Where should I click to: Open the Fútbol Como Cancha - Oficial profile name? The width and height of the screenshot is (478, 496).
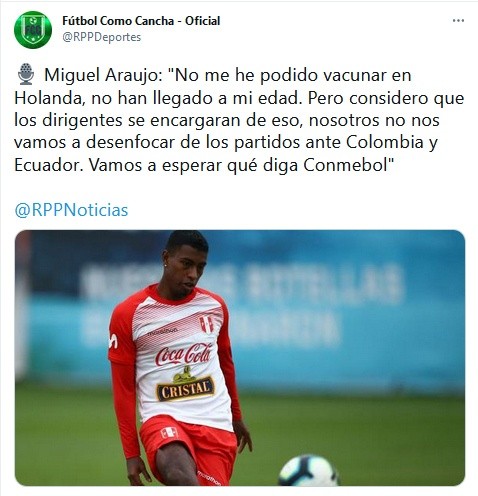[141, 21]
